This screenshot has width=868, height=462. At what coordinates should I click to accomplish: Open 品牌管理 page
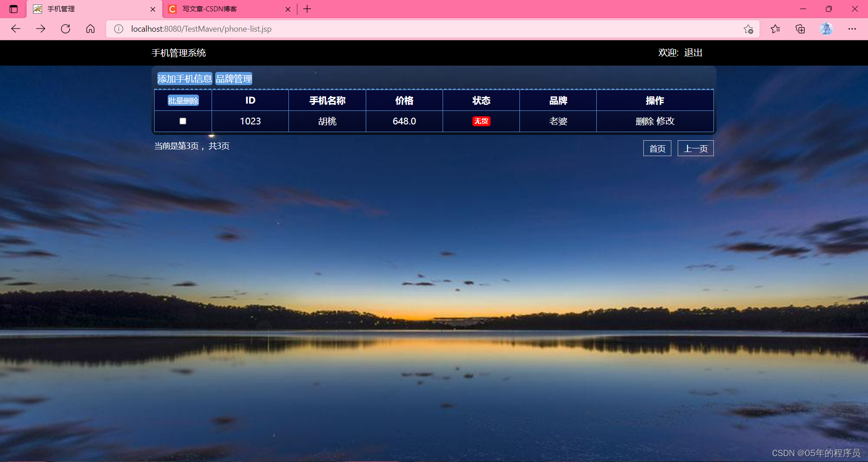pyautogui.click(x=234, y=78)
